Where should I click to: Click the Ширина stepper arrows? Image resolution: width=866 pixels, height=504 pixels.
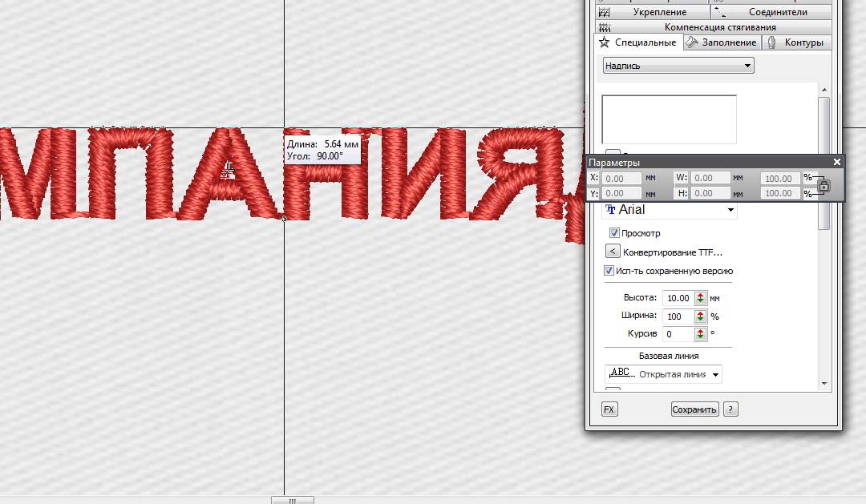click(701, 317)
